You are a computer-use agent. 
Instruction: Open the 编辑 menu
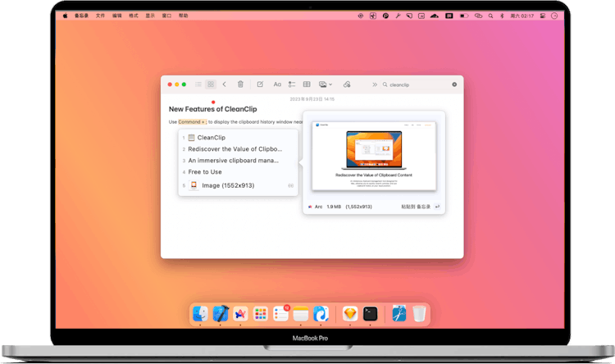(x=117, y=16)
